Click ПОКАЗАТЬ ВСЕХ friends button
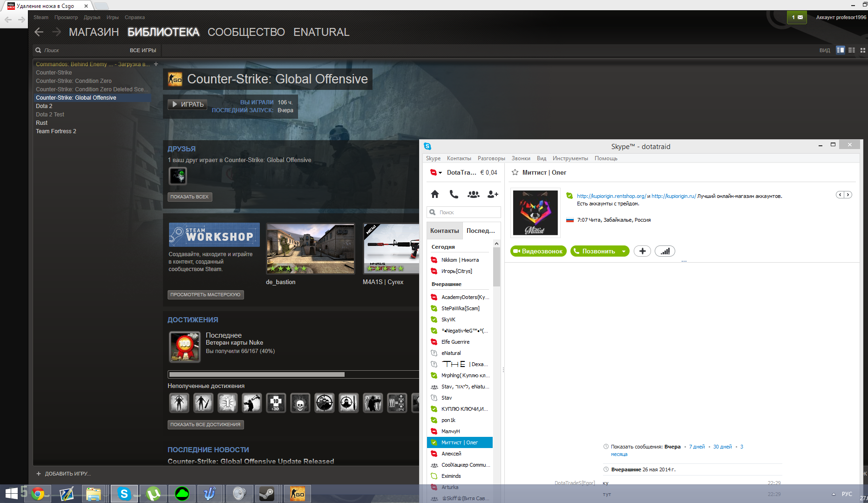This screenshot has width=868, height=503. (190, 197)
